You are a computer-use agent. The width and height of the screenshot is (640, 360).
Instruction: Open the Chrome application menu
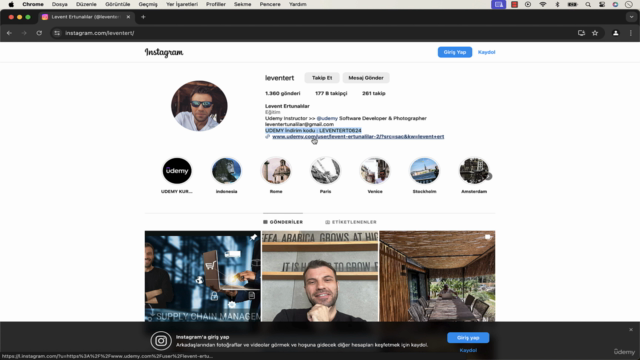[x=33, y=4]
